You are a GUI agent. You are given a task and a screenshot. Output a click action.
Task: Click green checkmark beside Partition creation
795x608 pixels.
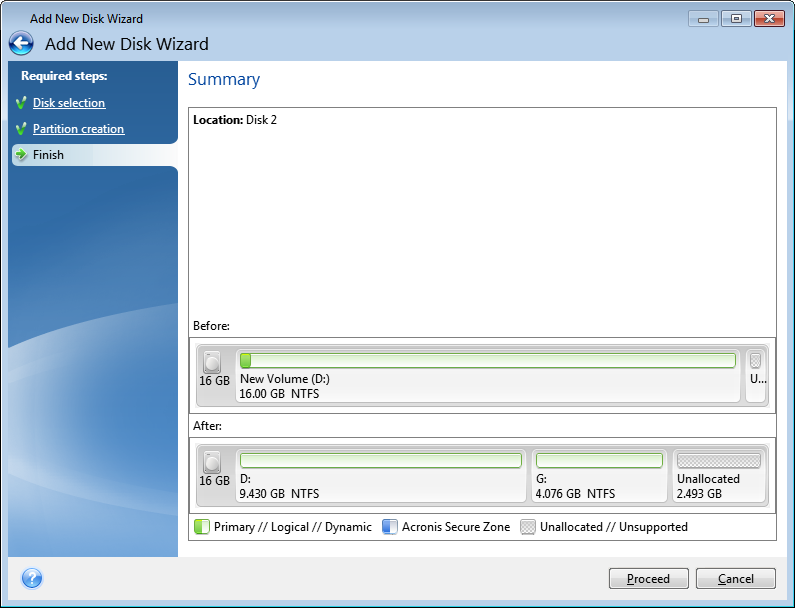(21, 129)
